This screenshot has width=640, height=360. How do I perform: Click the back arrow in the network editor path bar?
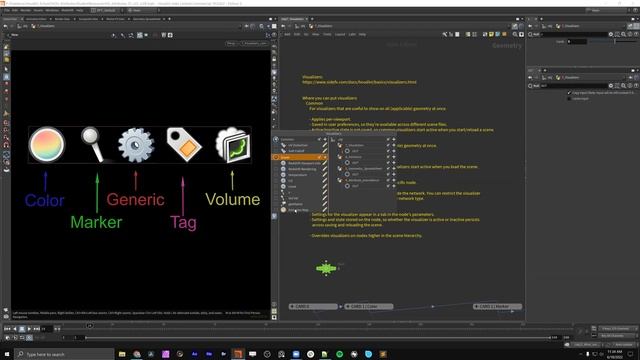pos(283,26)
